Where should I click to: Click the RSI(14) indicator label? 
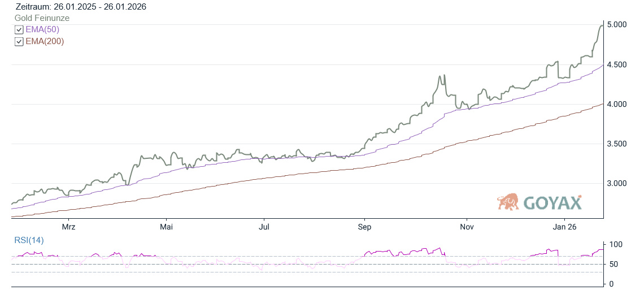(x=29, y=240)
